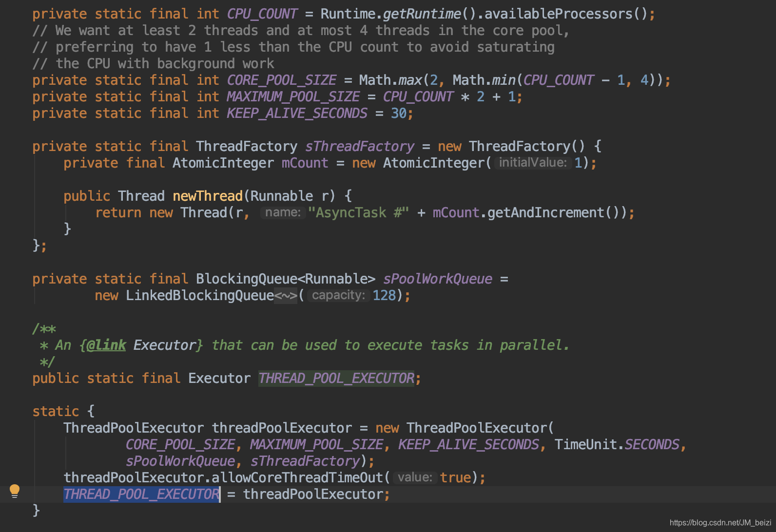Click Math.max in CORE_POOL_SIZE line
Image resolution: width=776 pixels, height=532 pixels.
coord(390,80)
